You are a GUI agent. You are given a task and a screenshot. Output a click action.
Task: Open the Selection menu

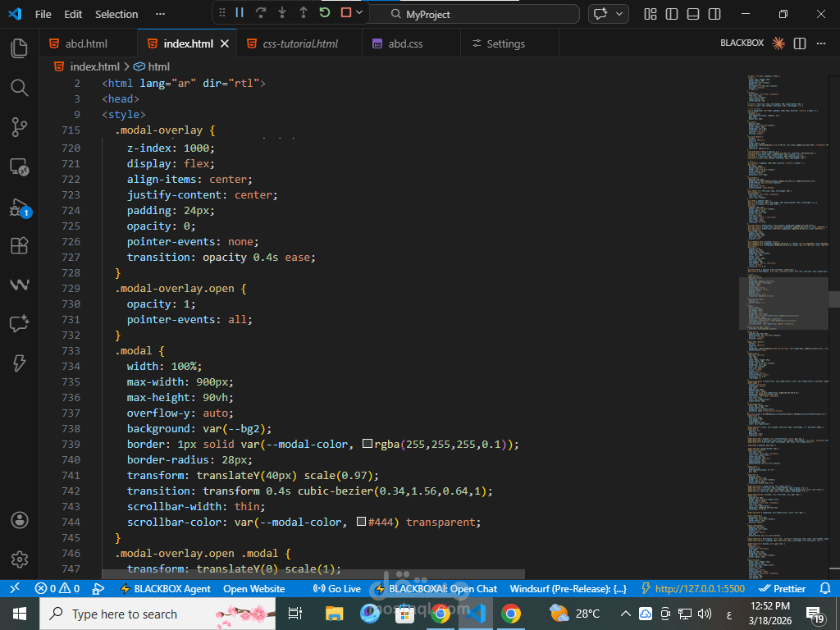click(x=116, y=15)
